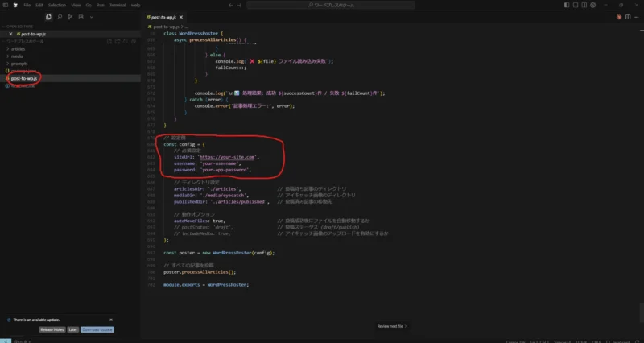Click the breadcrumb ellipsis after post-to-wp.js
644x343 pixels.
tap(187, 27)
